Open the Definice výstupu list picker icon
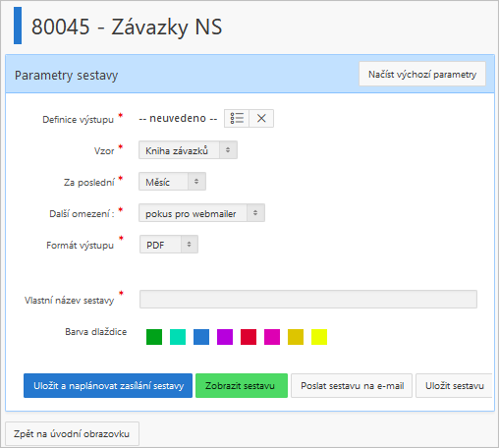The height and width of the screenshot is (448, 499). click(237, 118)
